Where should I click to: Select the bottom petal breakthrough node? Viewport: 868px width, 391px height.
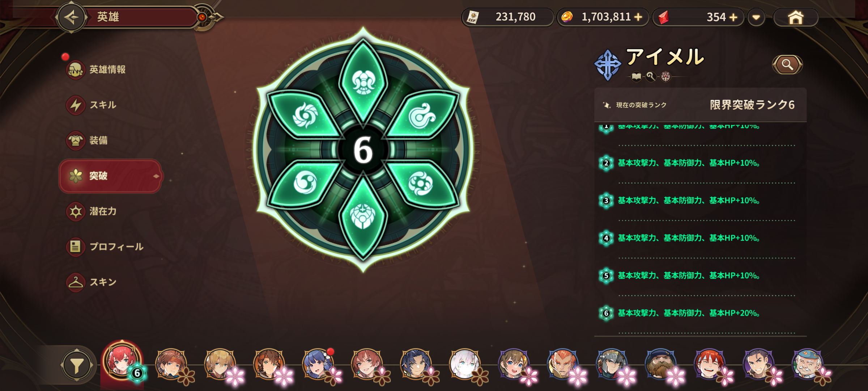tap(363, 217)
